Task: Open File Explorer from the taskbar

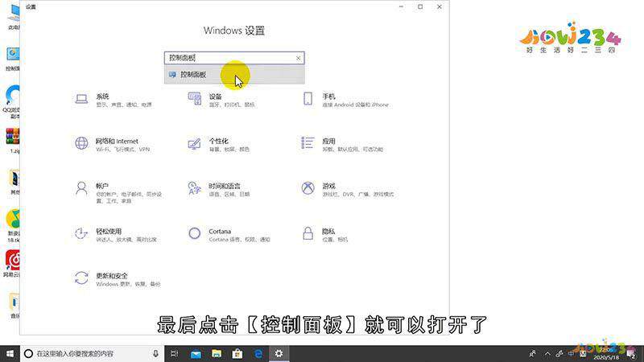Action: pyautogui.click(x=217, y=353)
